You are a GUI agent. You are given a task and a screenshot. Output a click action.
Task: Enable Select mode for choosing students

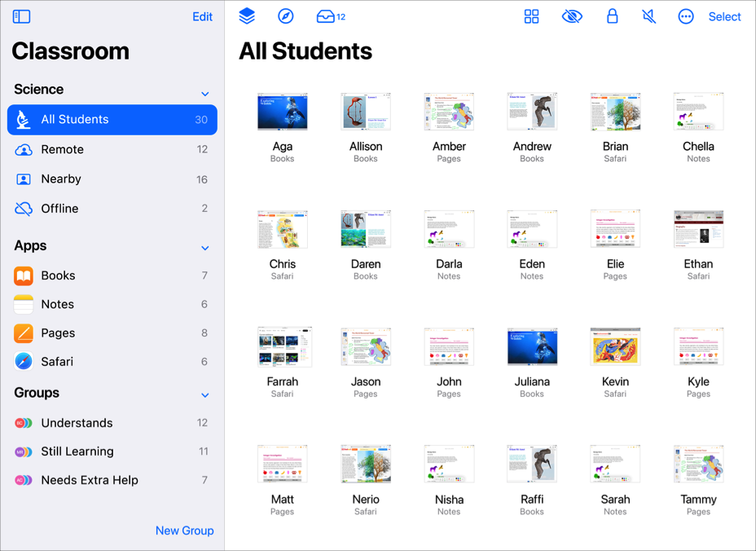coord(724,15)
